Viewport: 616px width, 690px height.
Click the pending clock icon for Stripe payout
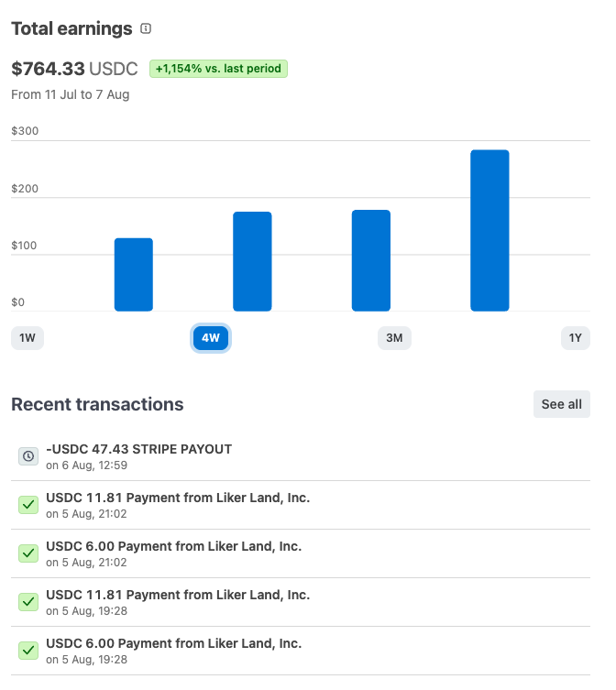point(28,456)
